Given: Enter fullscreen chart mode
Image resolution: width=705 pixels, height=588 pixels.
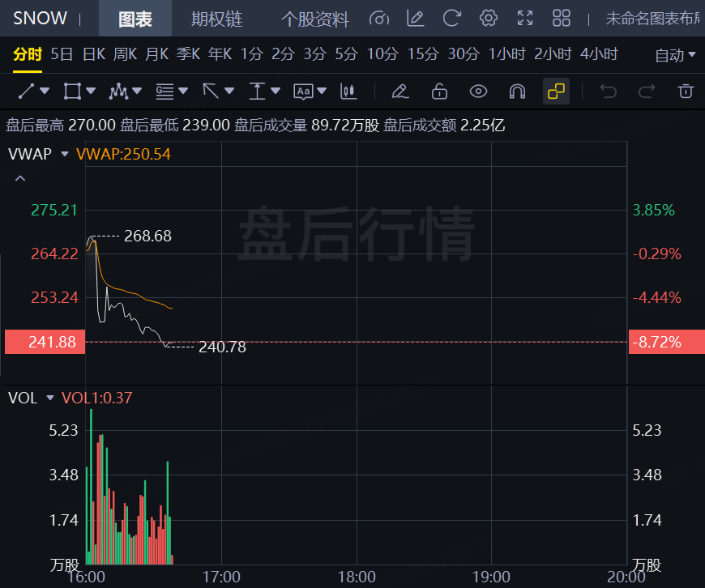Looking at the screenshot, I should point(525,19).
